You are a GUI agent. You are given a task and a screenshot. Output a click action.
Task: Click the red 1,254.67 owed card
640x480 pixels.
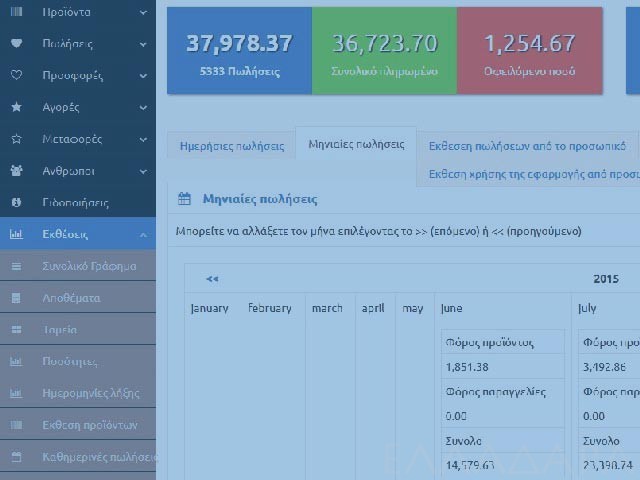tap(529, 51)
